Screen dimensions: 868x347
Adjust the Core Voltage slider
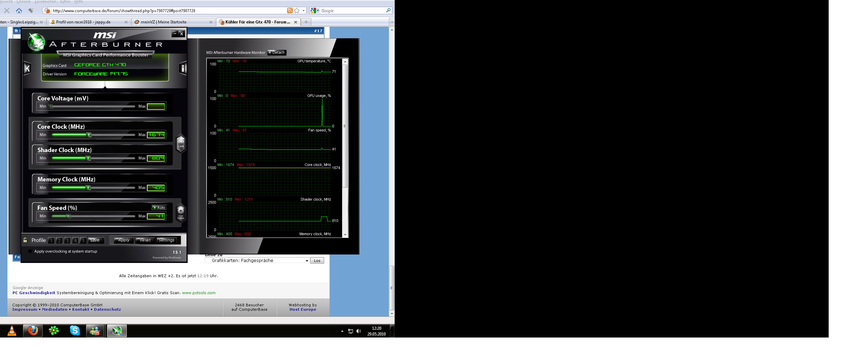(x=51, y=106)
